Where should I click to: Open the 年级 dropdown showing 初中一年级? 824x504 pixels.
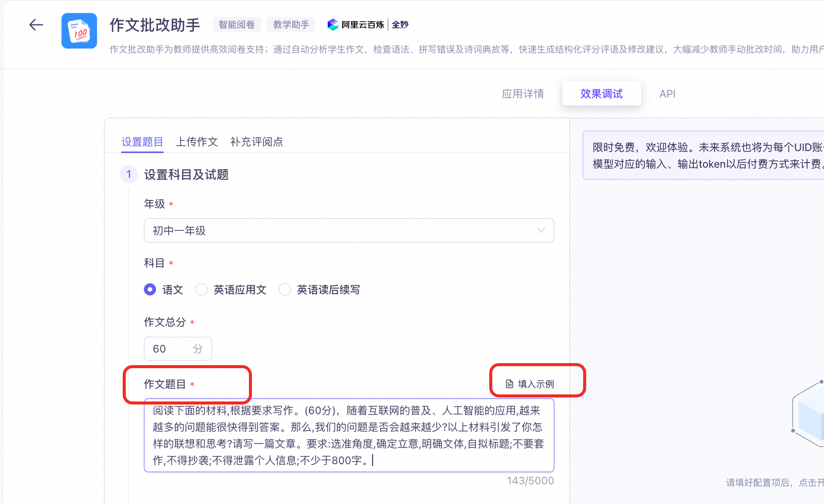(x=349, y=230)
